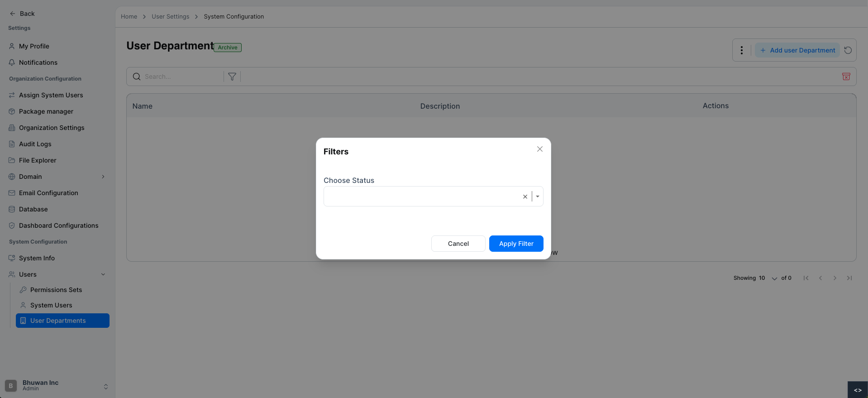Open the Showing 10 page size dropdown
This screenshot has width=868, height=398.
coord(774,278)
